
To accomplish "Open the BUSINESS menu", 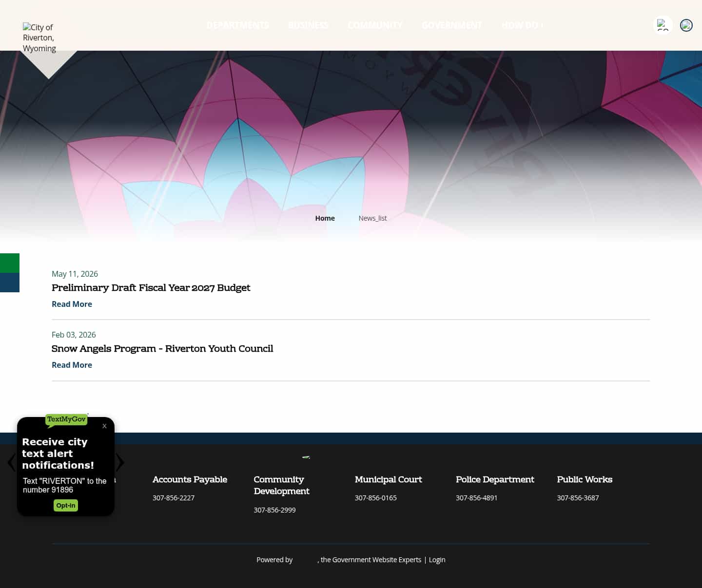I will (308, 25).
